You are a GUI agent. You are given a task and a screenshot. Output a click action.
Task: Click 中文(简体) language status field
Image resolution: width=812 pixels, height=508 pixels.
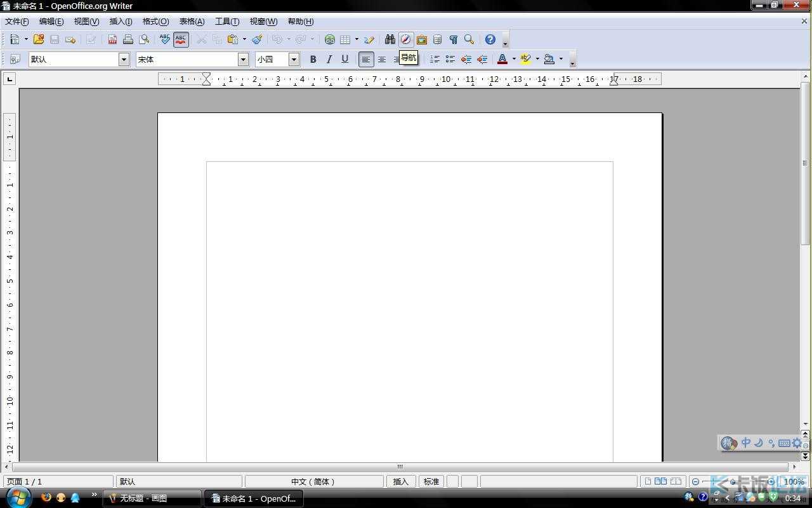[314, 481]
